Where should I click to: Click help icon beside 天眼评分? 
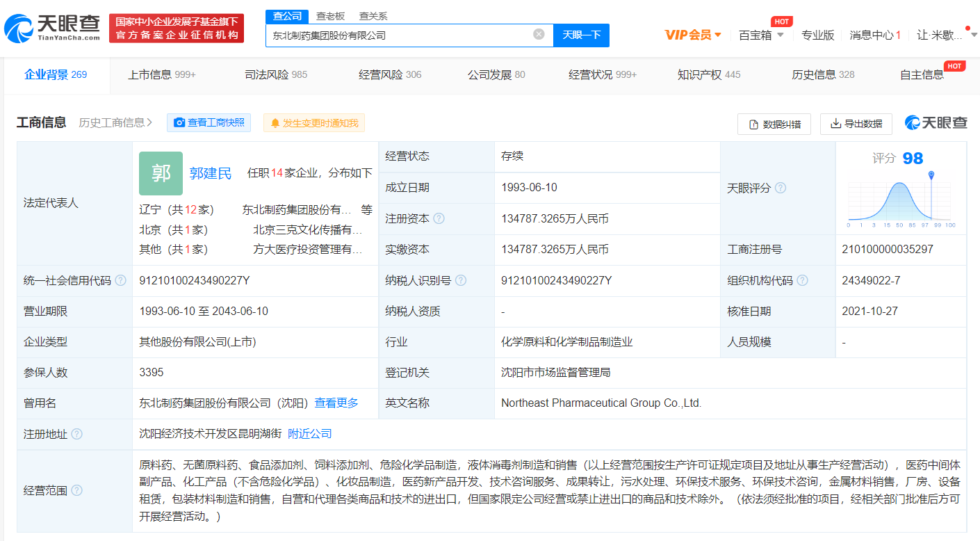[x=781, y=188]
